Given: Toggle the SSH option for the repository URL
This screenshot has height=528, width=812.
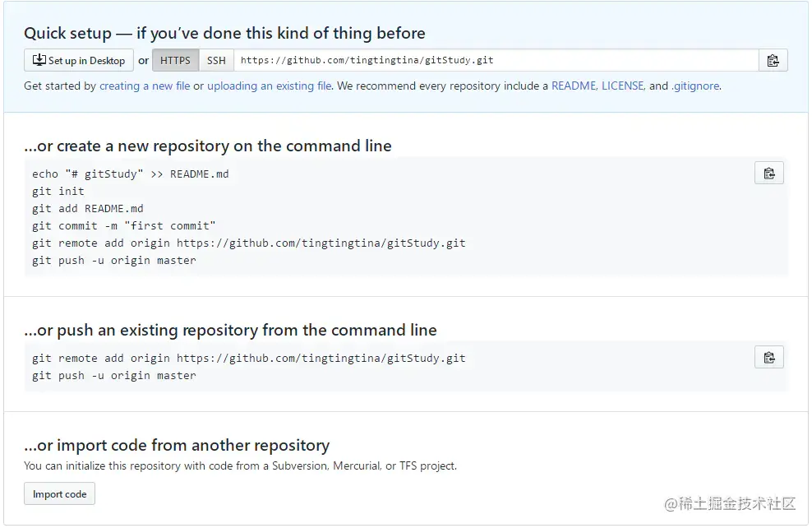Looking at the screenshot, I should click(215, 59).
